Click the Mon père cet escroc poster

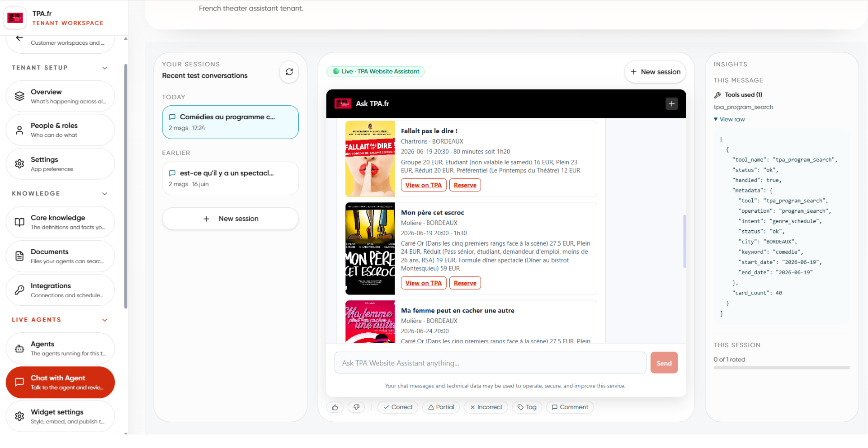tap(370, 249)
